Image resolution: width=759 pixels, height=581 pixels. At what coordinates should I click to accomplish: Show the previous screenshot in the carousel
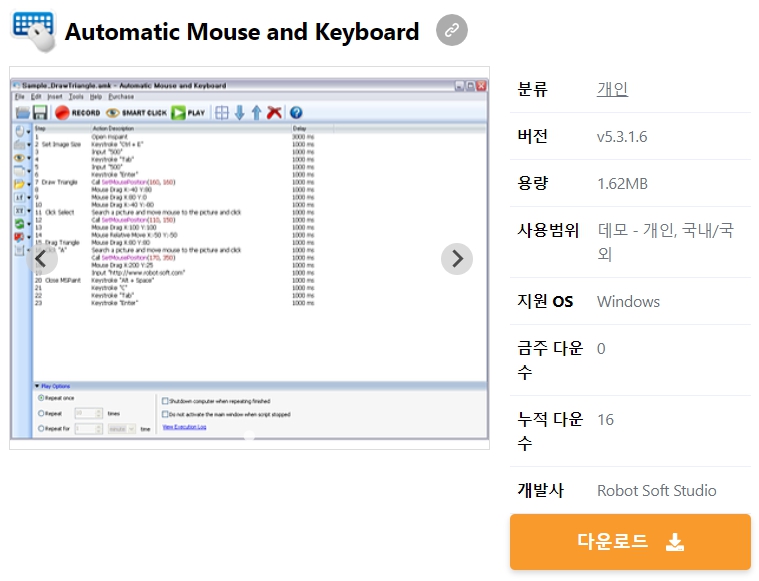coord(42,259)
